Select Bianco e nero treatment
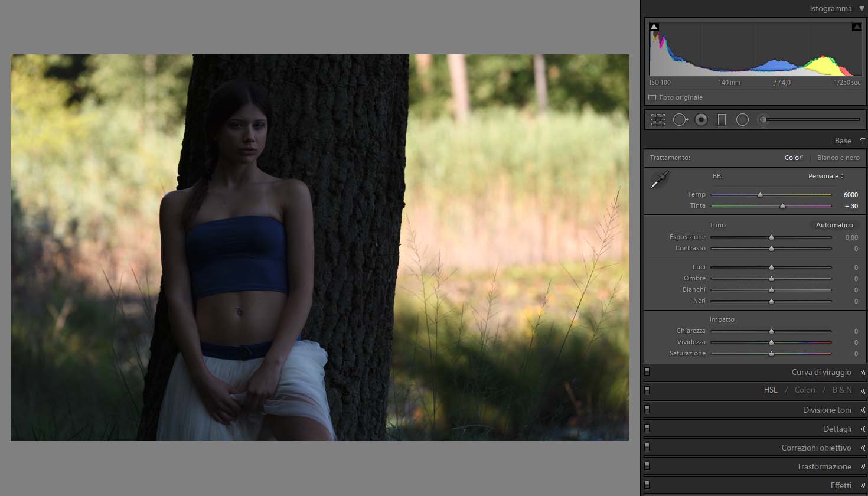 click(838, 158)
